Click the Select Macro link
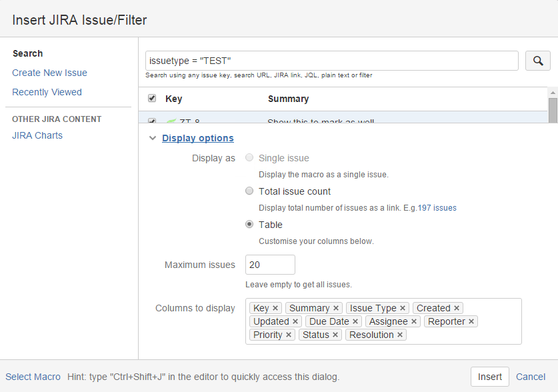Screen dimensions: 558x392 33,377
